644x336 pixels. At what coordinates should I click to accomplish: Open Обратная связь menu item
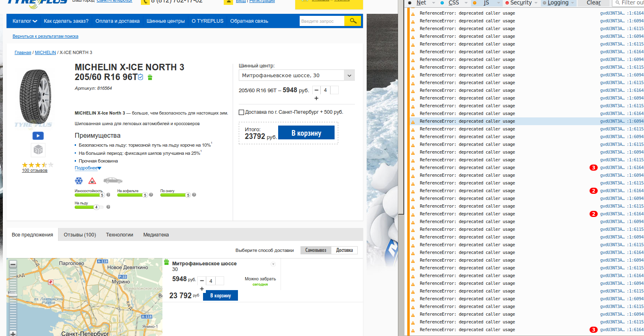pyautogui.click(x=249, y=21)
